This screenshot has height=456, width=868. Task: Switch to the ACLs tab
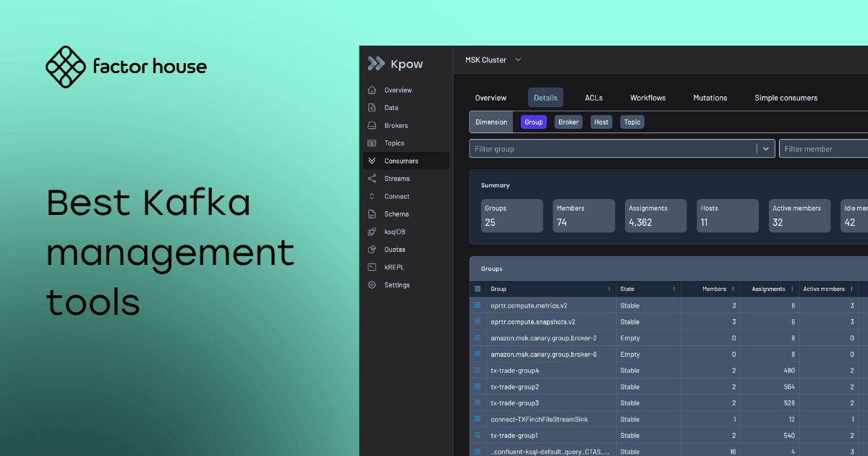(x=594, y=98)
